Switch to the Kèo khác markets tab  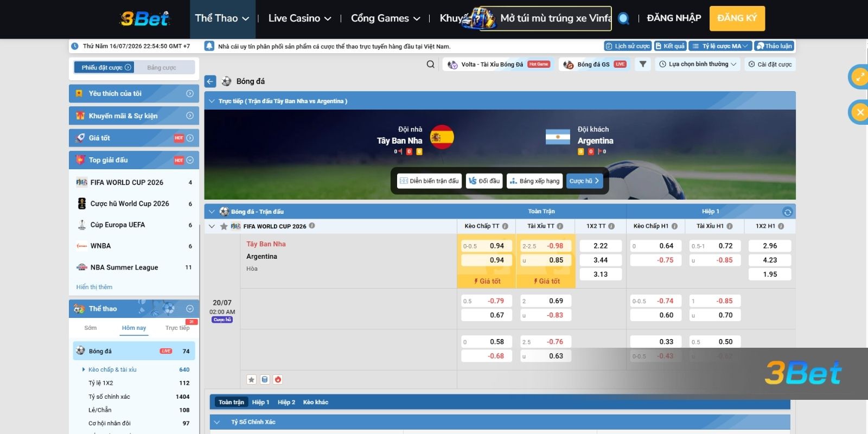(316, 402)
